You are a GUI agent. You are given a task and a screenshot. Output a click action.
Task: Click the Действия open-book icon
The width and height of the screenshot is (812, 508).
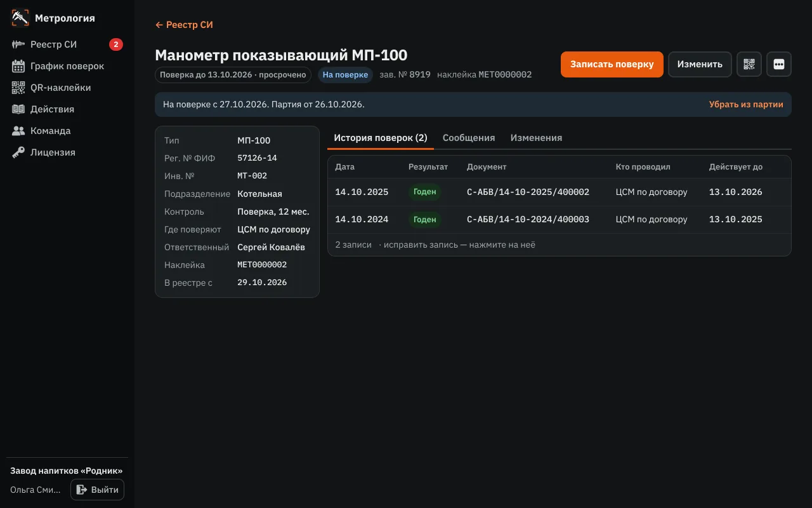18,109
